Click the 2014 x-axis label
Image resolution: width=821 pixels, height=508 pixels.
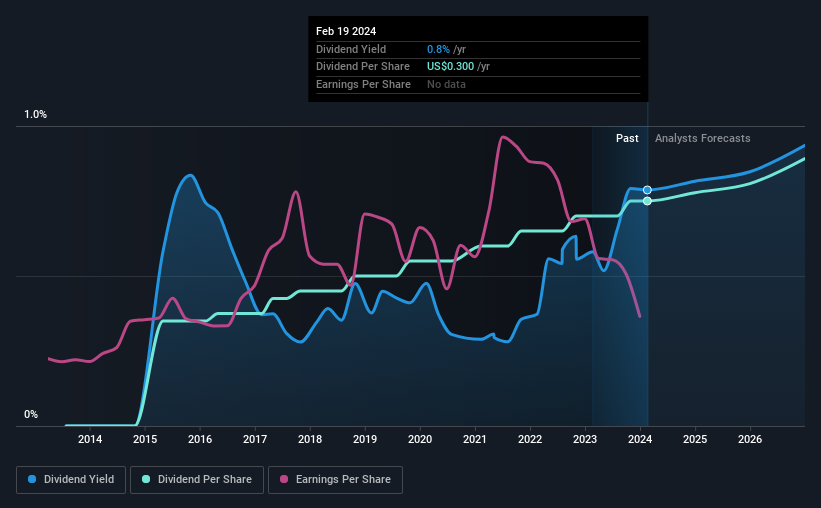tap(90, 439)
